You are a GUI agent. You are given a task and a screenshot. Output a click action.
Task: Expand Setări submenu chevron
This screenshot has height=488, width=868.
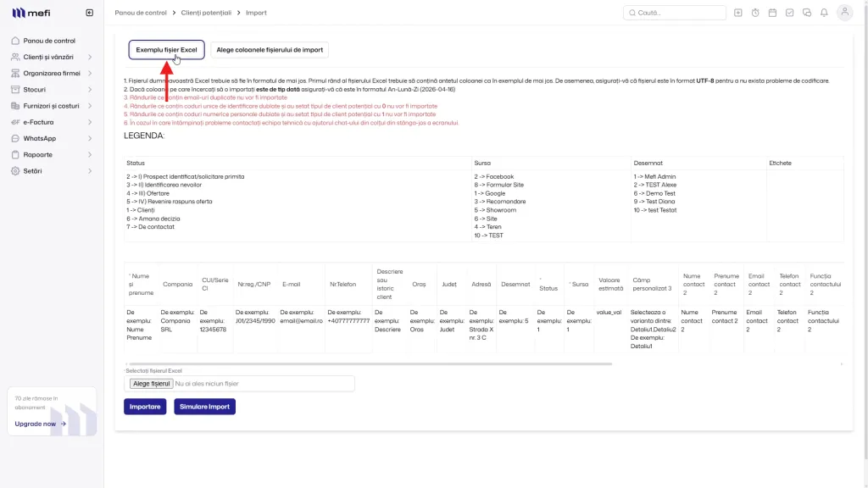[90, 171]
